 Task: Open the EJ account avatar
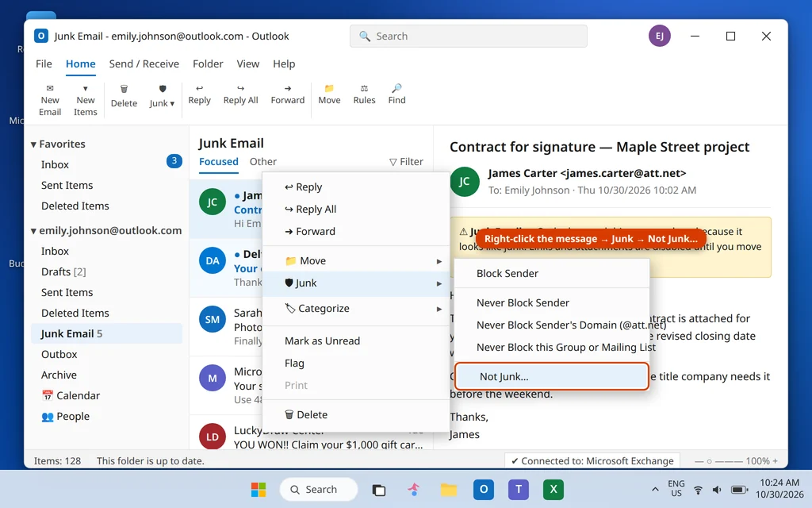click(659, 36)
